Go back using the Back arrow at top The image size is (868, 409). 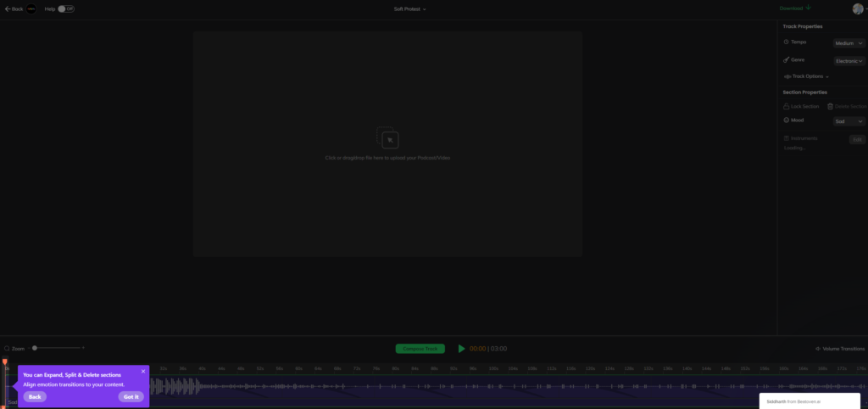click(x=14, y=8)
